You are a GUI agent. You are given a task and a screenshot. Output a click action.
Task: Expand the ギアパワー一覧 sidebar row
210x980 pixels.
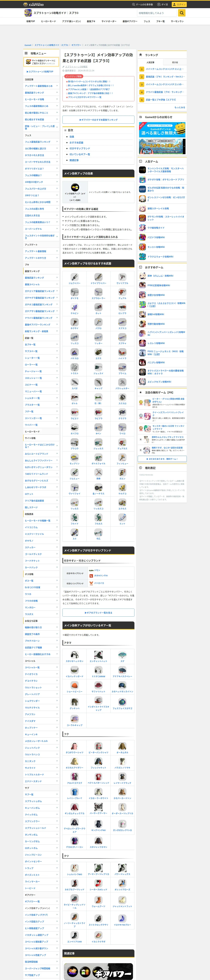(x=41, y=901)
